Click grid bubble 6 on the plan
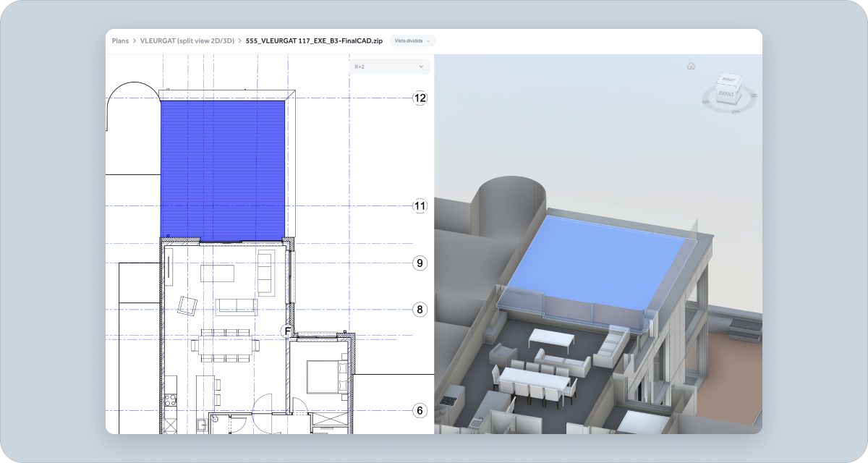The width and height of the screenshot is (868, 463). coord(420,409)
